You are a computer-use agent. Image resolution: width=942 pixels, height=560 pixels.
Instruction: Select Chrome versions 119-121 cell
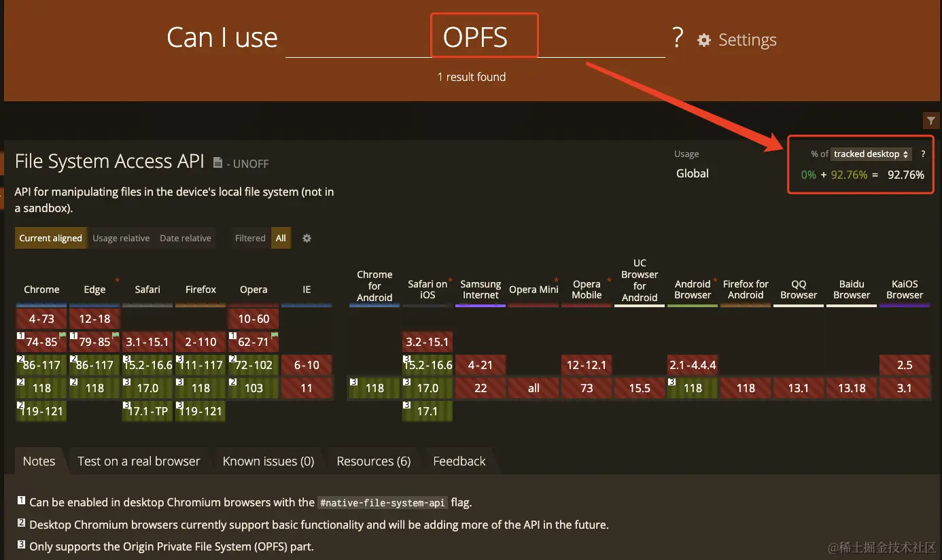(41, 411)
